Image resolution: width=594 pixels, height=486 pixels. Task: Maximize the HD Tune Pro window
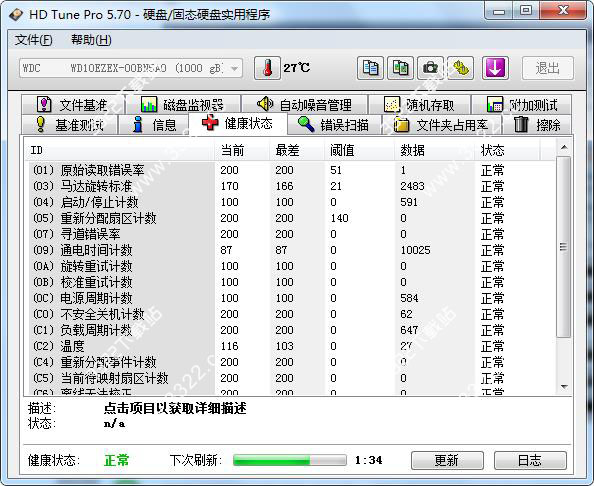pos(526,11)
